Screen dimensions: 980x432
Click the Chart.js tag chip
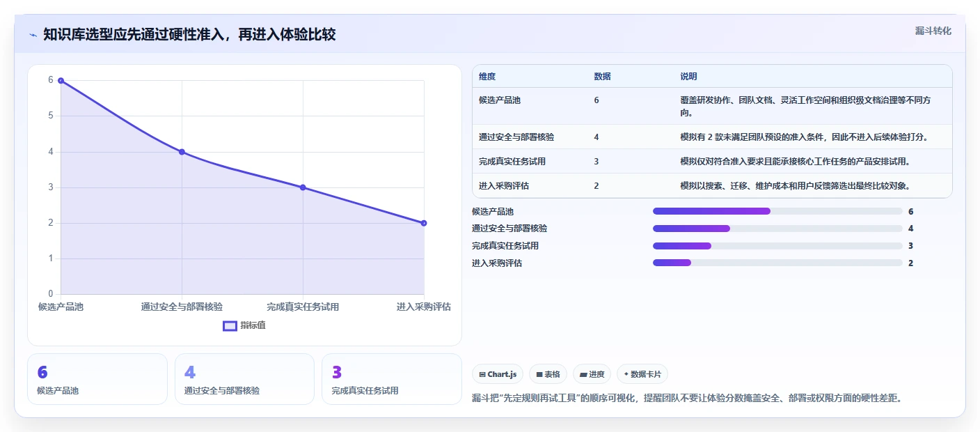[x=498, y=374]
